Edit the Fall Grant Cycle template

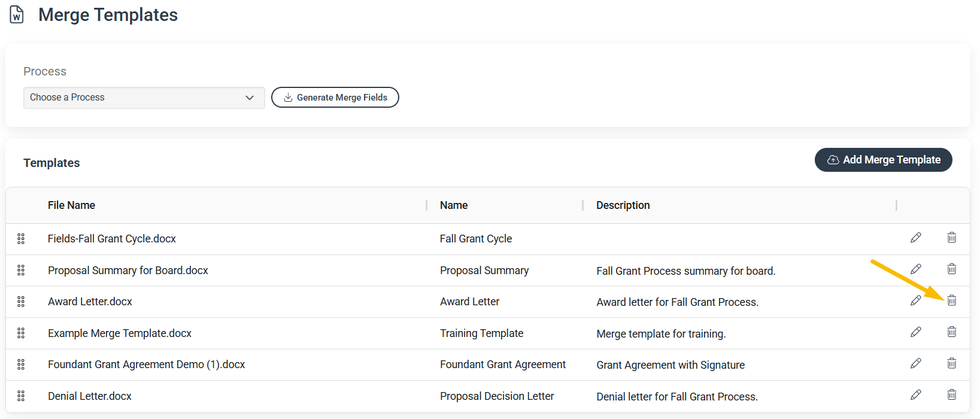[915, 238]
